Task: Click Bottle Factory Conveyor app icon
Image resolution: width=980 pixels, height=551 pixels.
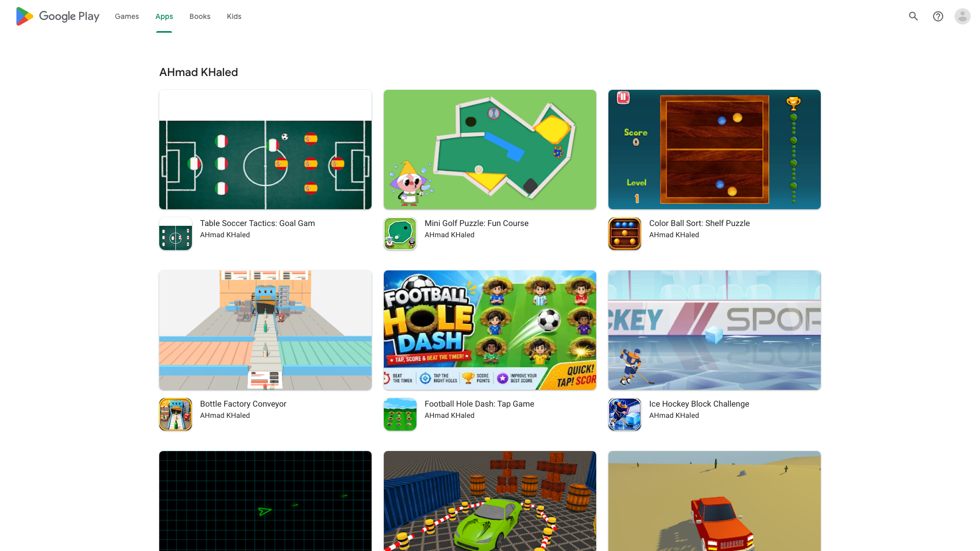Action: click(176, 414)
